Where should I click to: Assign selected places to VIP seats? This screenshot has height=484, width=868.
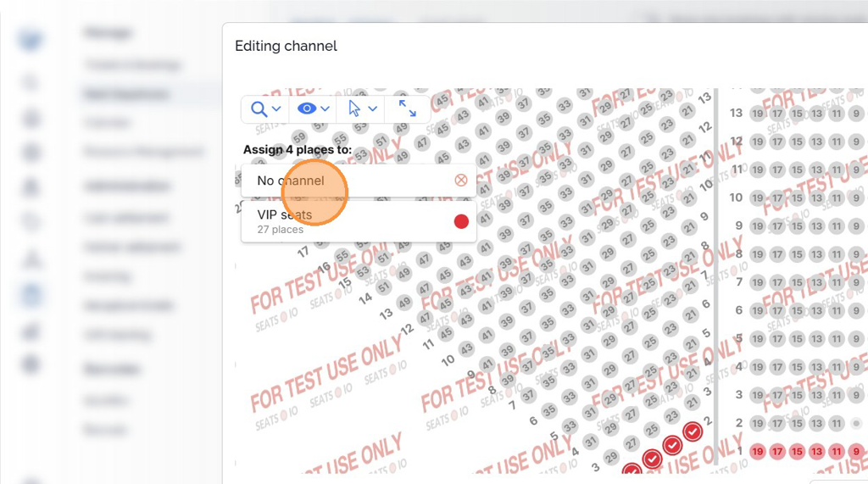359,221
